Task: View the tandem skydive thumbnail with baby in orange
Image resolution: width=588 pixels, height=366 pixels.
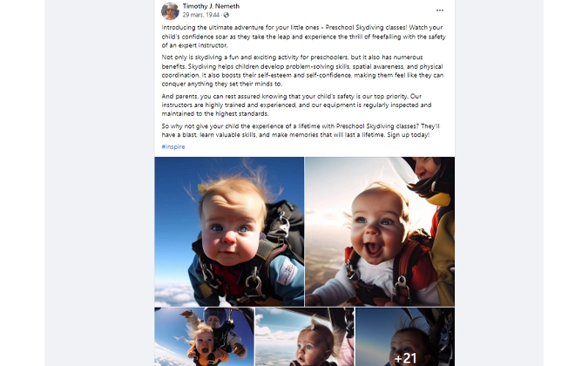Action: click(x=204, y=336)
